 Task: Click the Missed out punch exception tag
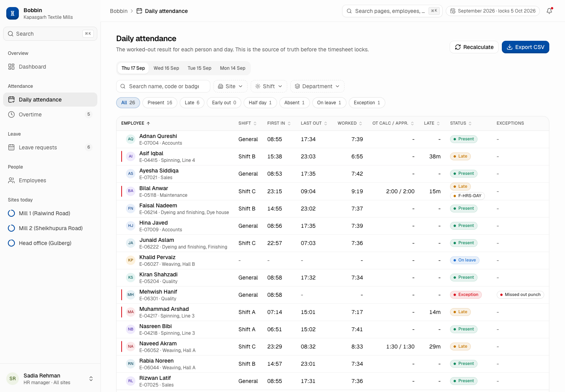point(520,295)
